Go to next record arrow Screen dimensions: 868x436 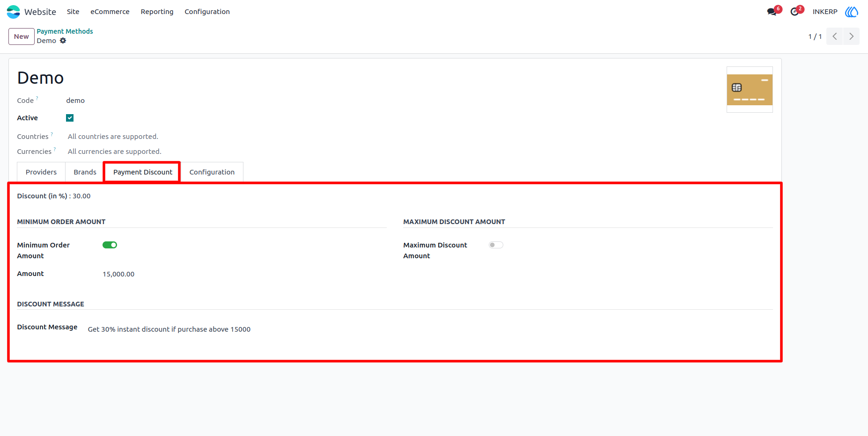852,36
